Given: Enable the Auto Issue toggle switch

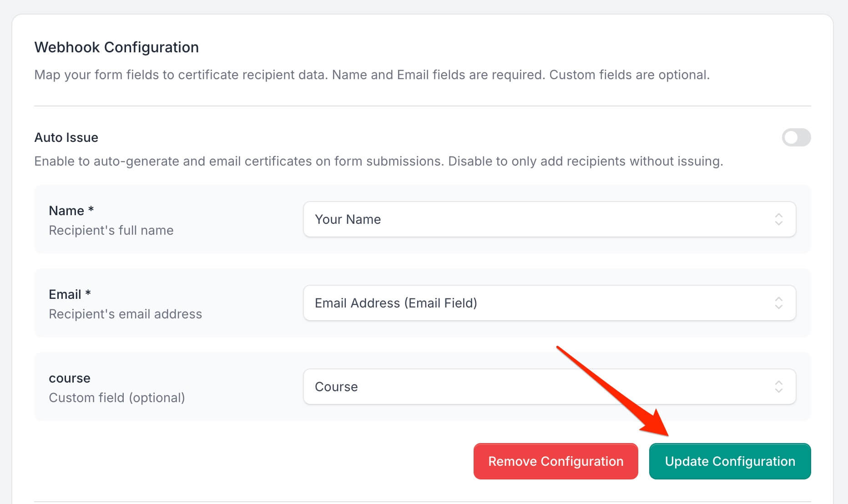Looking at the screenshot, I should [x=796, y=137].
